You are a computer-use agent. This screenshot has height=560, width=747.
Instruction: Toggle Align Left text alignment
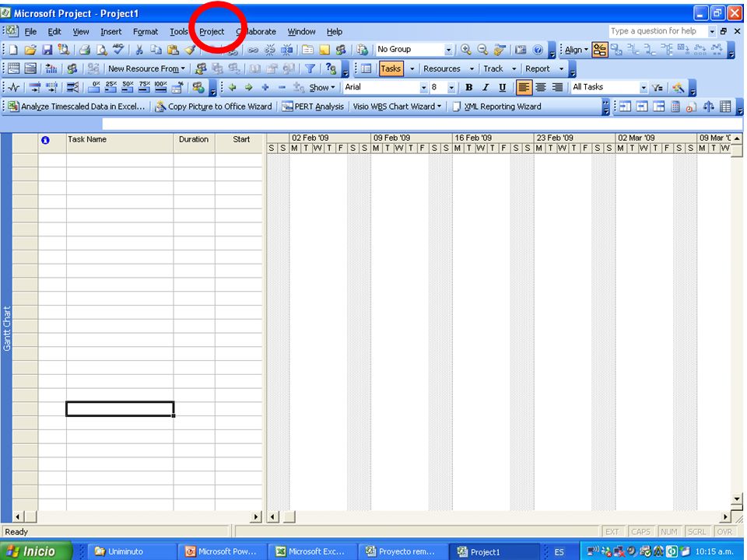click(x=524, y=87)
